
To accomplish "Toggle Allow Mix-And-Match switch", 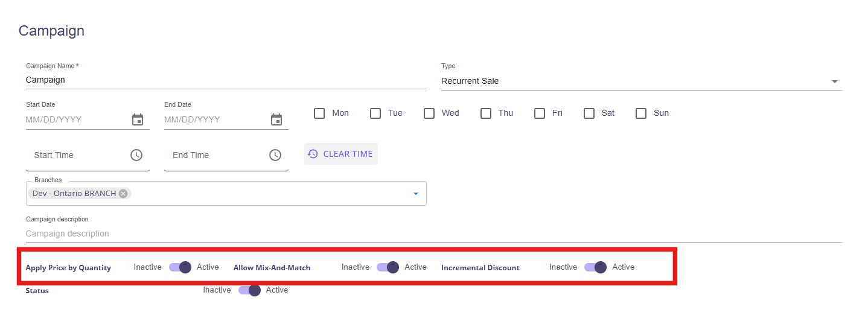I will coord(388,267).
